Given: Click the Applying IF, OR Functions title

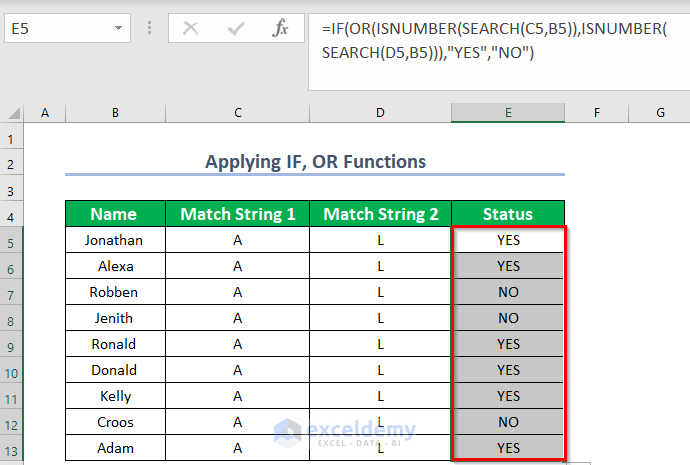Looking at the screenshot, I should (315, 161).
